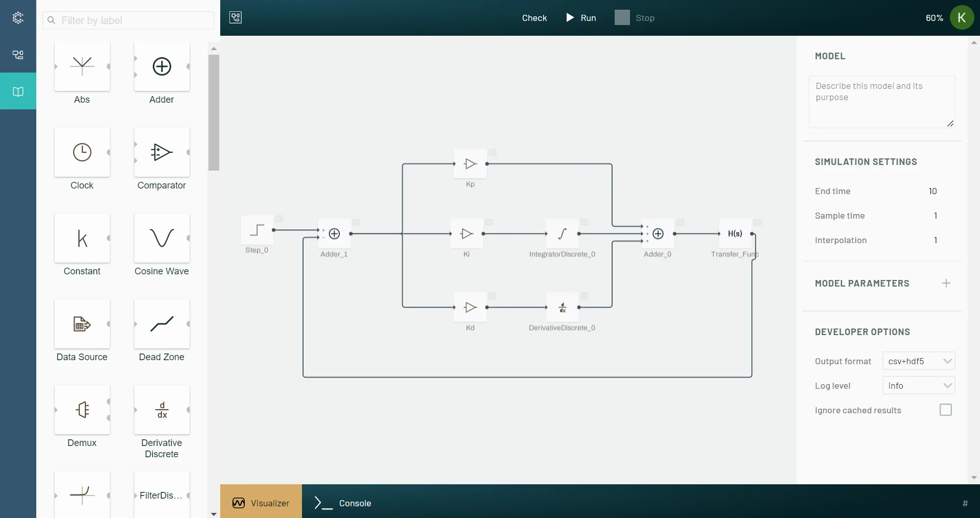This screenshot has width=980, height=518.
Task: Open the block library panel from the sidebar
Action: click(x=18, y=91)
